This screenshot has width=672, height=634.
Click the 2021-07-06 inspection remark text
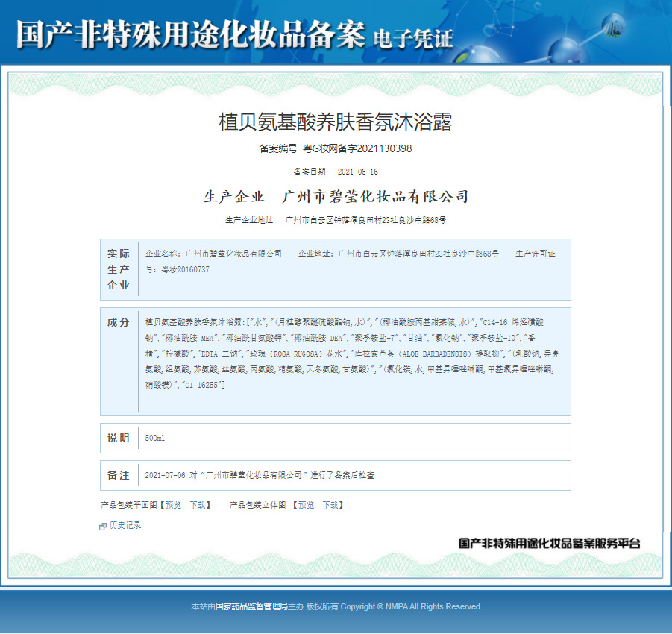(x=260, y=475)
